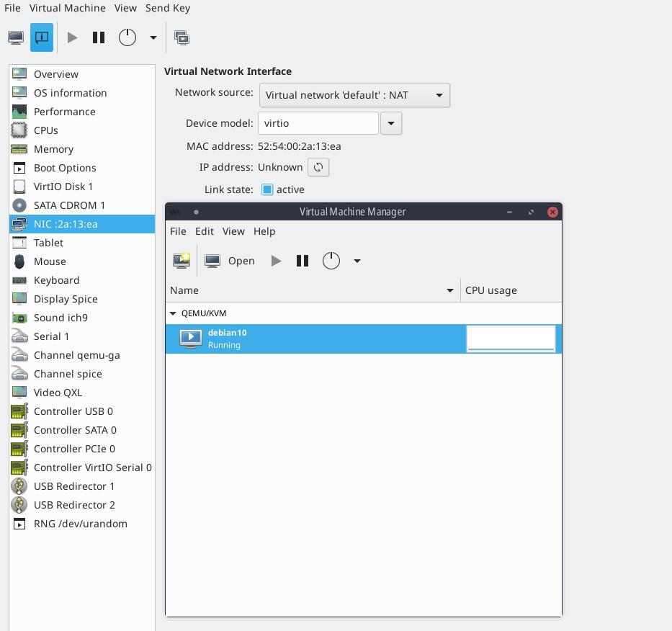
Task: Click the Device model text field
Action: [318, 123]
